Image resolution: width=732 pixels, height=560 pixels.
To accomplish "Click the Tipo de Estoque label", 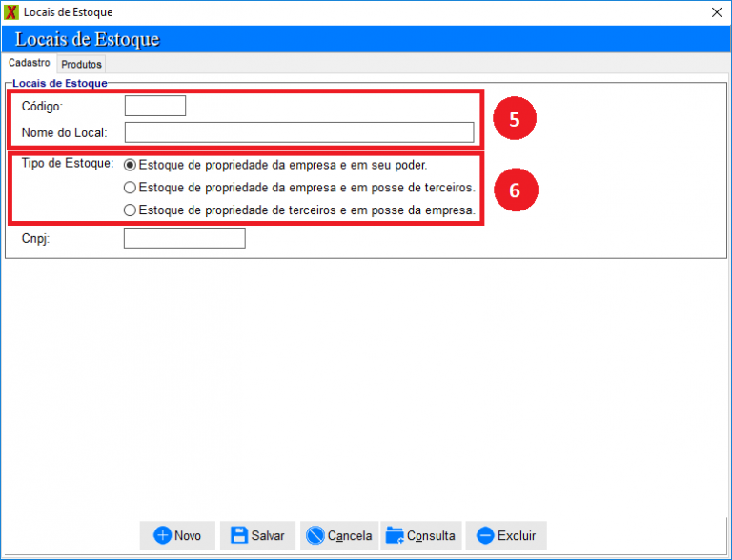I will pos(67,164).
